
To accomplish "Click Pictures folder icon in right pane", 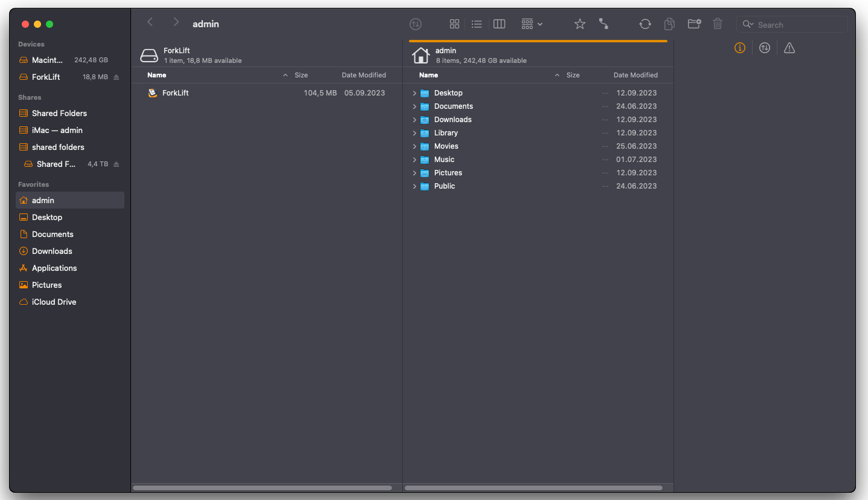I will click(425, 173).
